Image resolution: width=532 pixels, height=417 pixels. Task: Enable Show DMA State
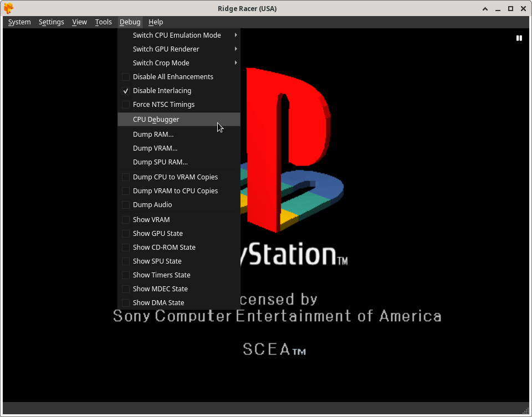pyautogui.click(x=179, y=303)
